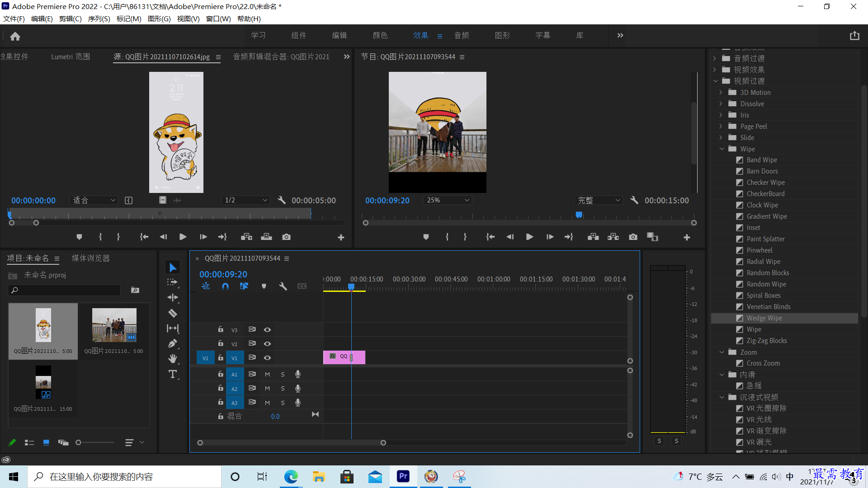Select the Pen tool
The height and width of the screenshot is (488, 868).
(173, 344)
